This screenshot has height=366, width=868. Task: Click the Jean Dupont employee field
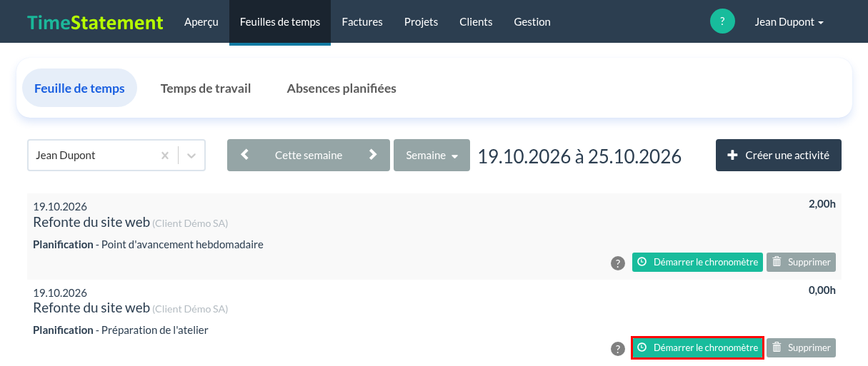pyautogui.click(x=116, y=155)
